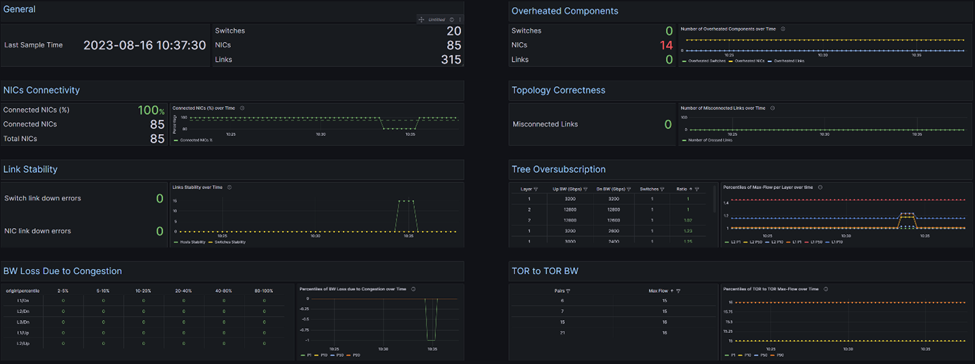This screenshot has height=364, width=975.
Task: Sort TOR table by Pairs header
Action: pyautogui.click(x=560, y=291)
